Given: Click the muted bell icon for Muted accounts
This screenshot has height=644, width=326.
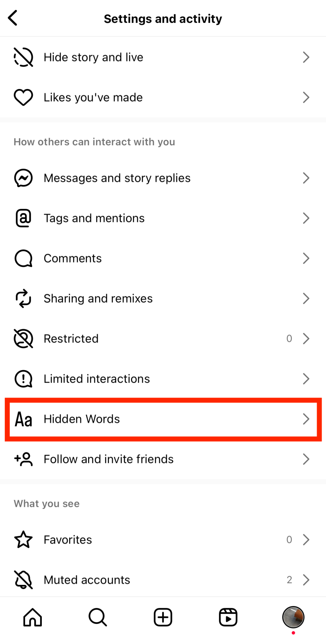Looking at the screenshot, I should [23, 580].
